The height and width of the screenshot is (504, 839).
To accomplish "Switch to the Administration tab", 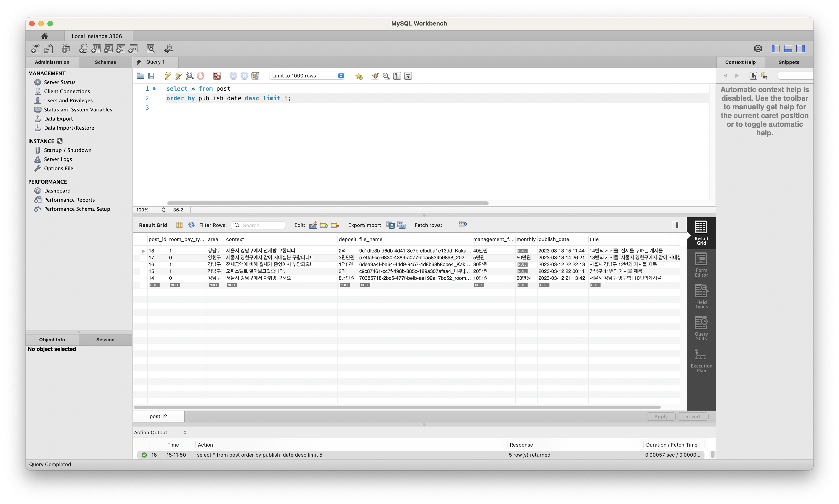I will (x=52, y=62).
